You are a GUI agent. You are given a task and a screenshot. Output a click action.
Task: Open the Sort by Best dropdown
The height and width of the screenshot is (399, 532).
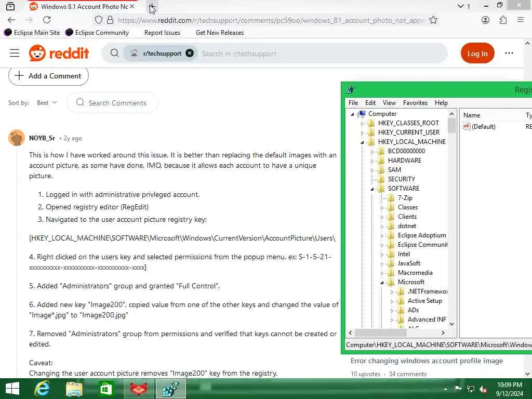pos(47,103)
